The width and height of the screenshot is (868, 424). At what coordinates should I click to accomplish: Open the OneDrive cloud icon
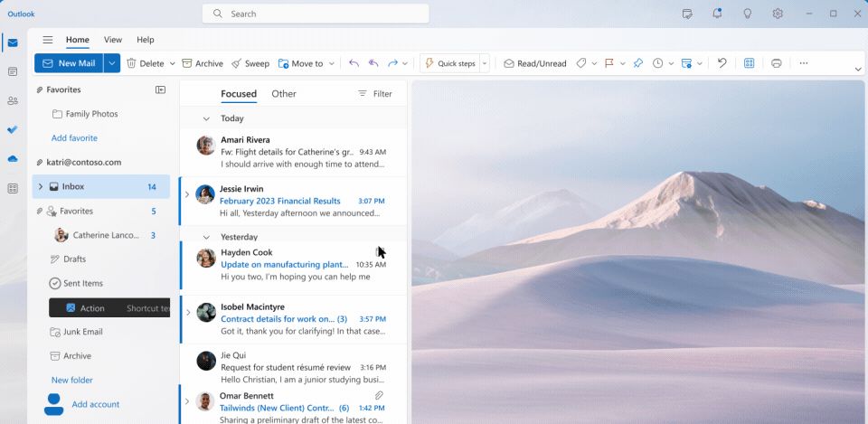click(x=12, y=159)
